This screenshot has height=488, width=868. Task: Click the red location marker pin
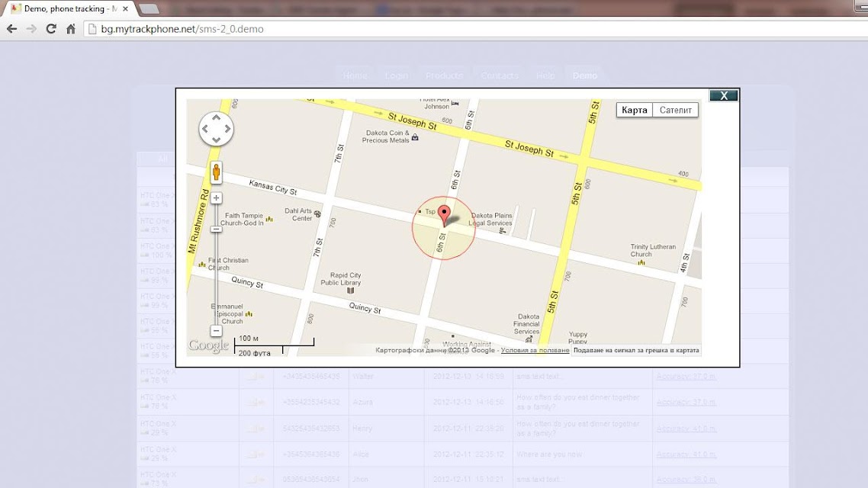tap(444, 215)
